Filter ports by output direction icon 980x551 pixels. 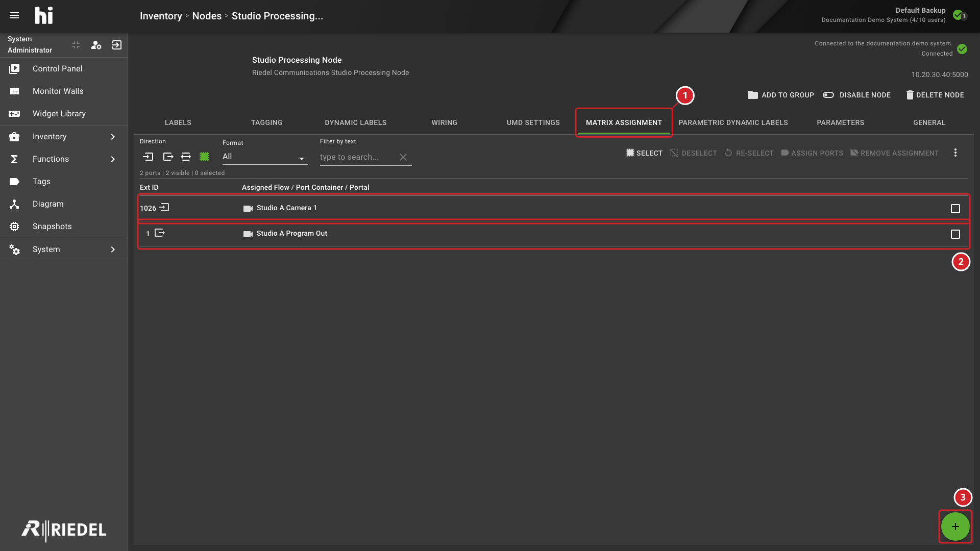pos(168,157)
